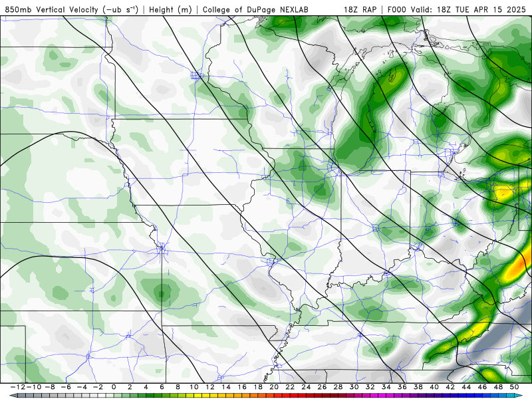Click the "50" color scale label
Image resolution: width=532 pixels, height=399 pixels.
(x=514, y=387)
